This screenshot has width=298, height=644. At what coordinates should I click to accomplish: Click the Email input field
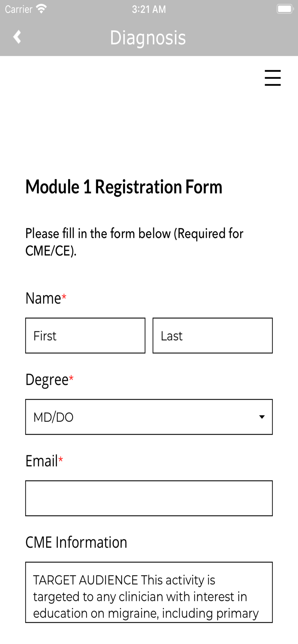click(149, 498)
